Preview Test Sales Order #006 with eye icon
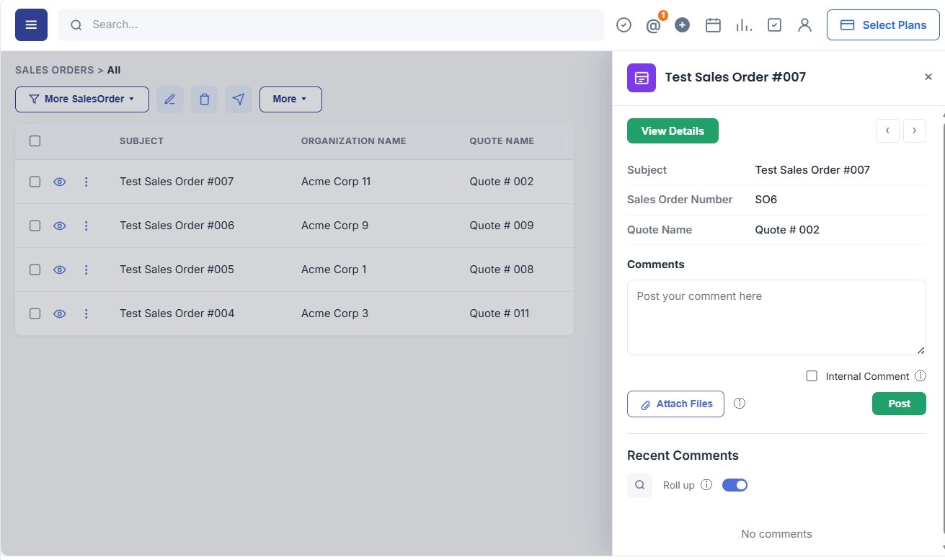Viewport: 945px width, 560px height. pos(60,226)
